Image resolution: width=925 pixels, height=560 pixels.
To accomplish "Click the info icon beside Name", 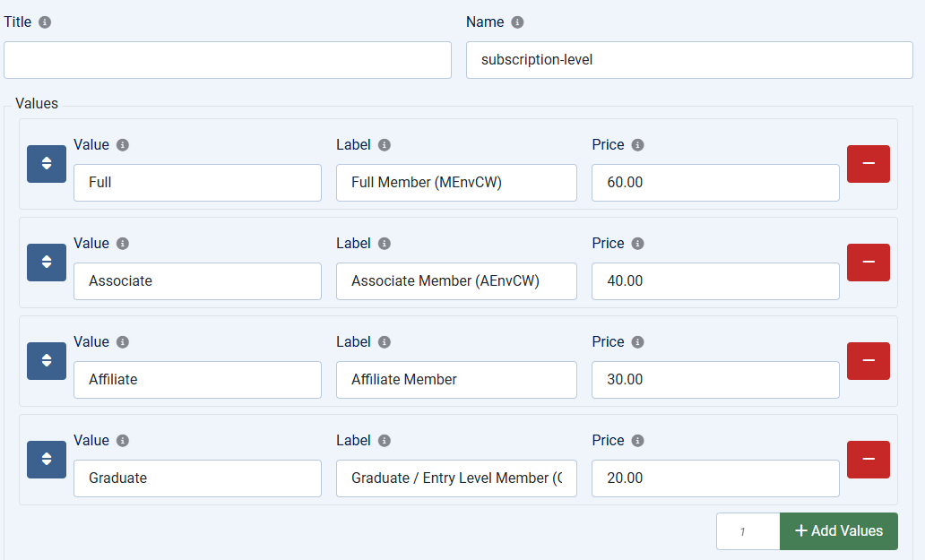I will (x=517, y=22).
